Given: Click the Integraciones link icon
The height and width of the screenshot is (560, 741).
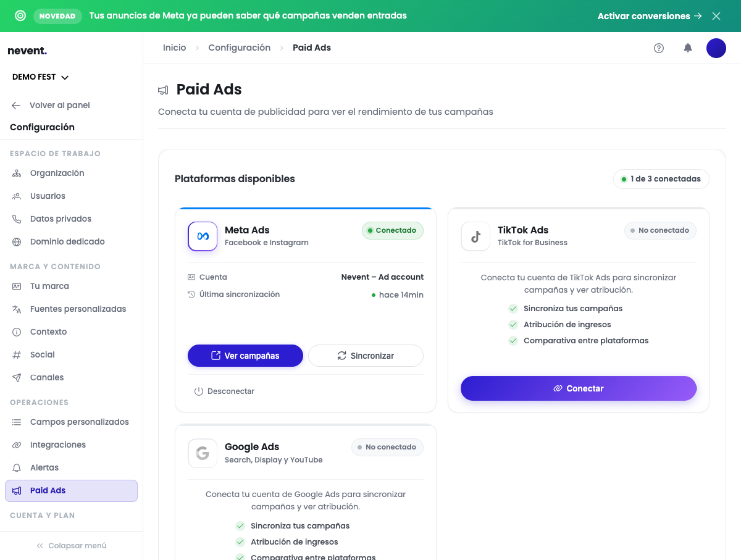Looking at the screenshot, I should (x=17, y=445).
